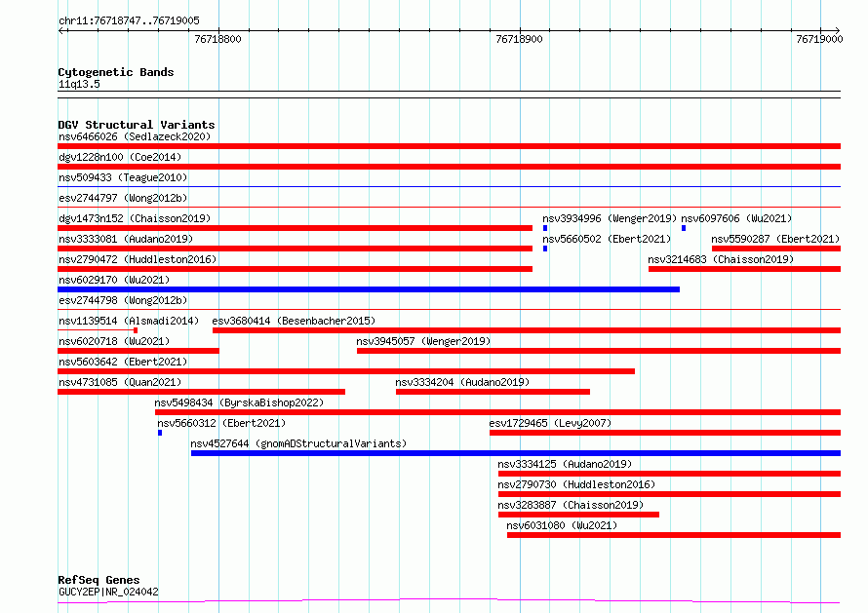Image resolution: width=868 pixels, height=613 pixels.
Task: Click the red bar under nsv6020718
Action: tap(138, 351)
